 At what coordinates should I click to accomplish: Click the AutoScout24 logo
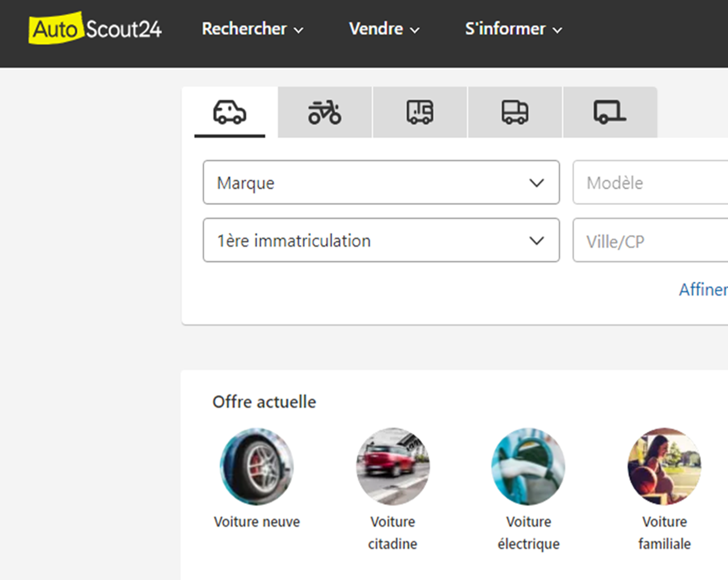tap(95, 29)
